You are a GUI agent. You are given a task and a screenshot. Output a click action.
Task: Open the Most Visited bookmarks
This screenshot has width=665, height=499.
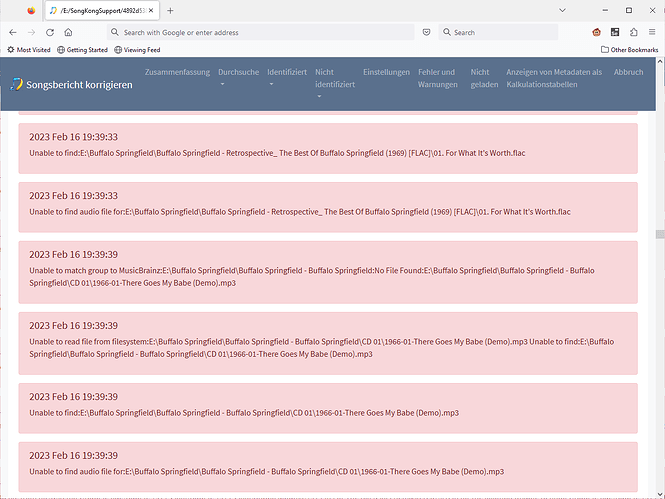click(29, 50)
